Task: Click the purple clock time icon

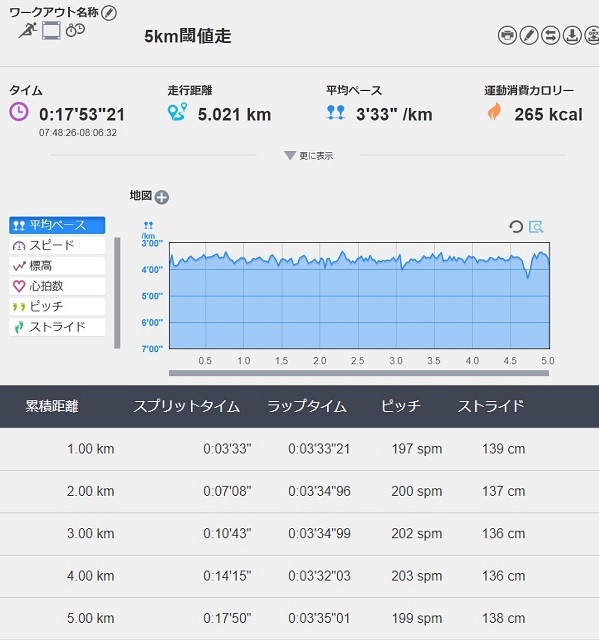Action: [19, 112]
